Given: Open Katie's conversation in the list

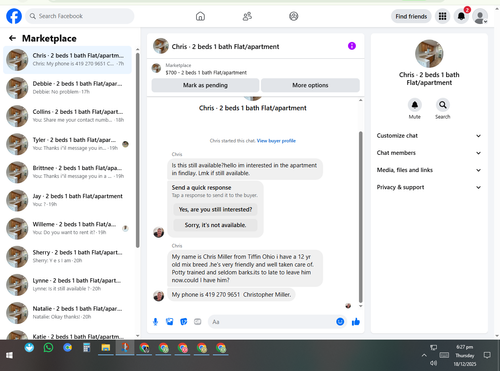Looking at the screenshot, I should (68, 335).
